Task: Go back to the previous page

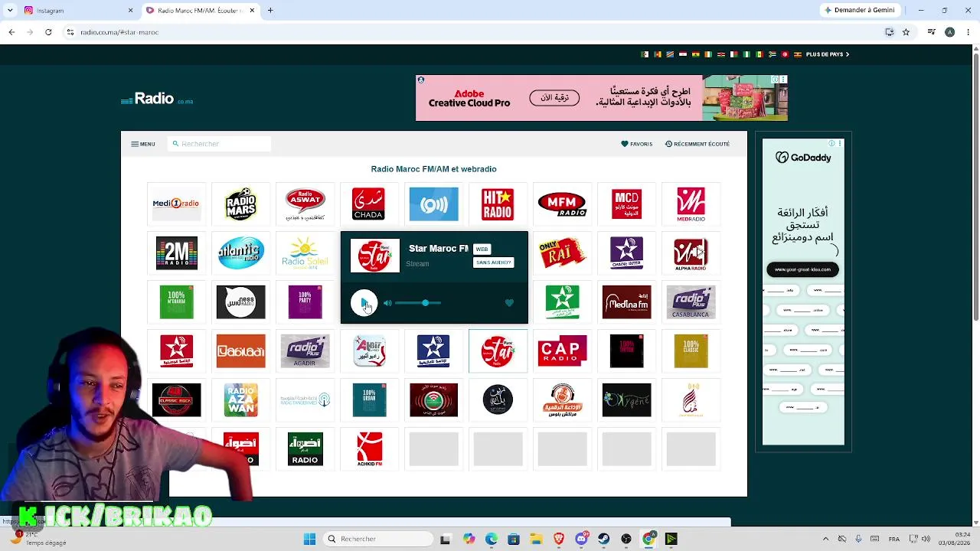Action: coord(11,32)
